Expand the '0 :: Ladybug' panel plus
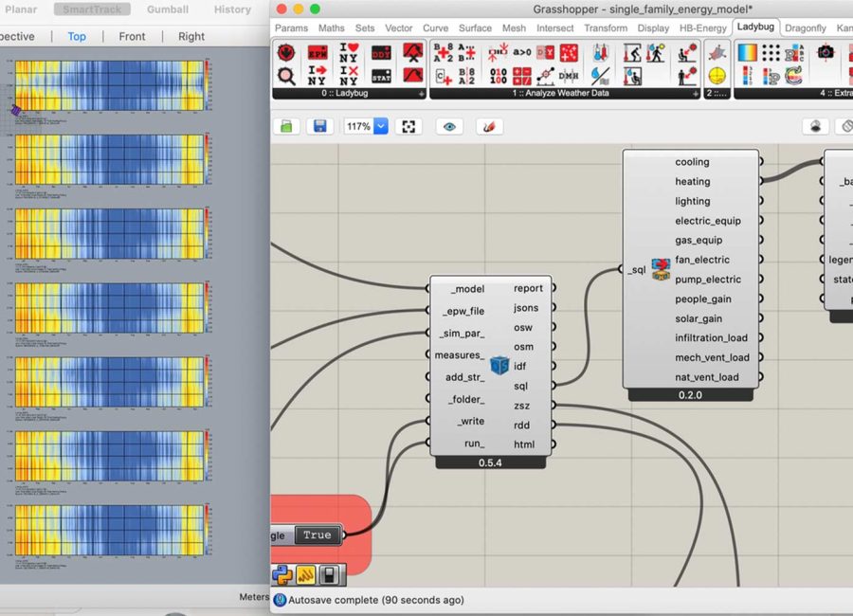The width and height of the screenshot is (853, 616). tap(421, 94)
